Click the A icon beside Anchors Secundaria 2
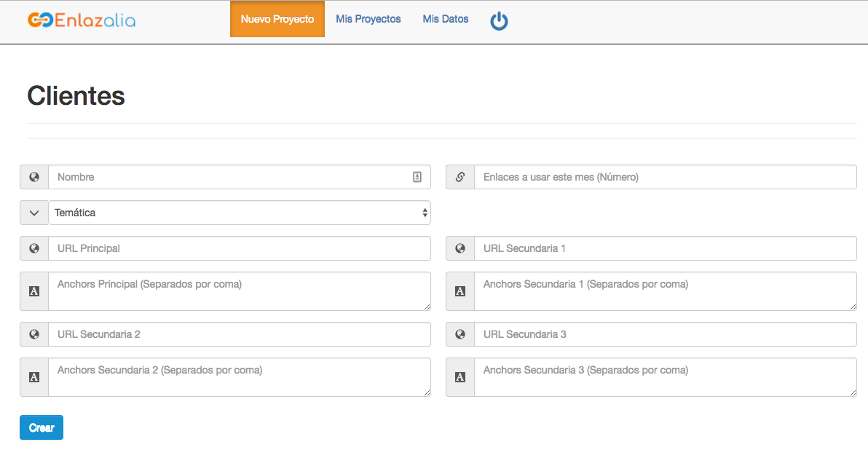868x450 pixels. pos(34,377)
